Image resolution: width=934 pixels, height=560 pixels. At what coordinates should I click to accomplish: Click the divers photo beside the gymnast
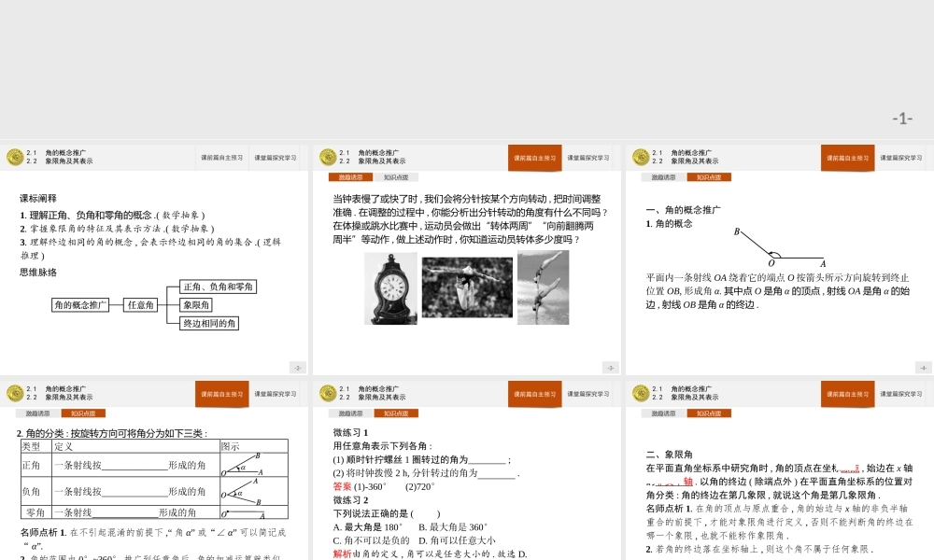[x=543, y=287]
